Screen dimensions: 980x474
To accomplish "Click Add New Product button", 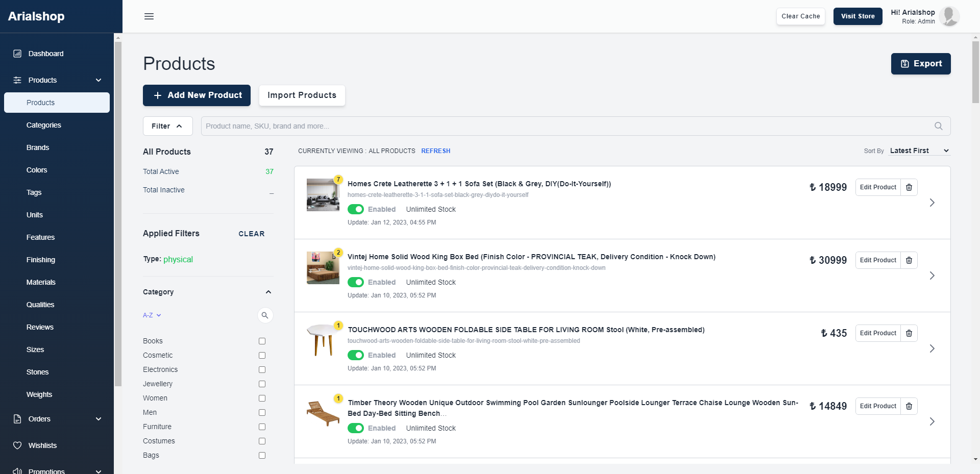I will point(197,95).
